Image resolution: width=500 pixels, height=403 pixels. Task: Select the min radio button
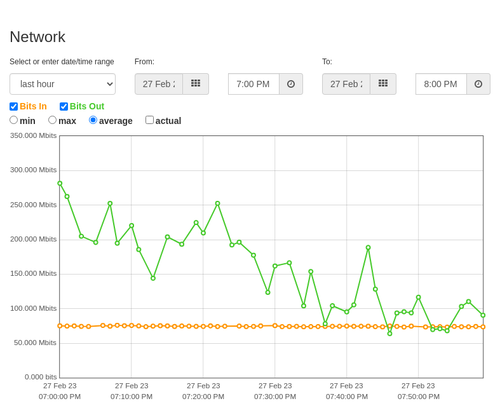tap(14, 120)
